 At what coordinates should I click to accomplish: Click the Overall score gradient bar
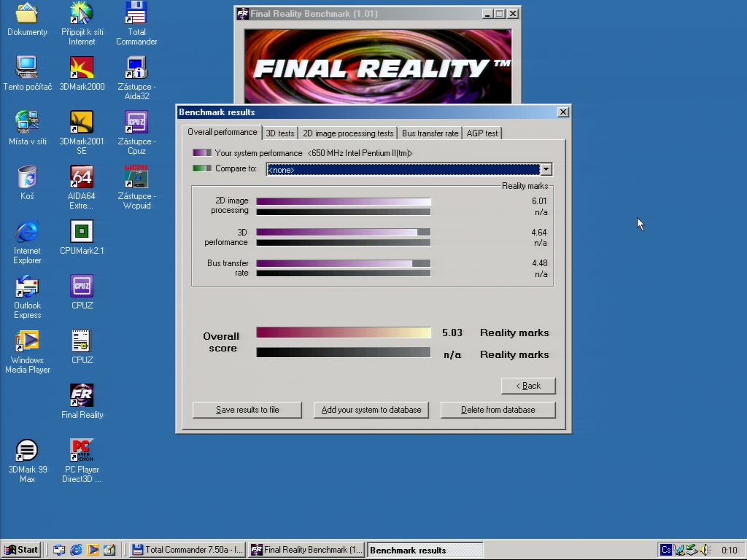(344, 332)
